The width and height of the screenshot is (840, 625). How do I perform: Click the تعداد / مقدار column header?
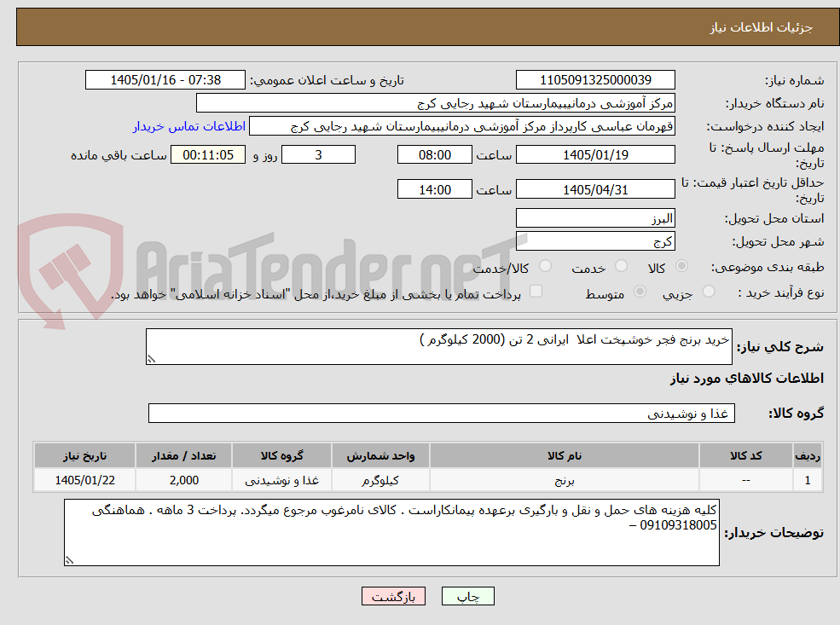click(183, 456)
